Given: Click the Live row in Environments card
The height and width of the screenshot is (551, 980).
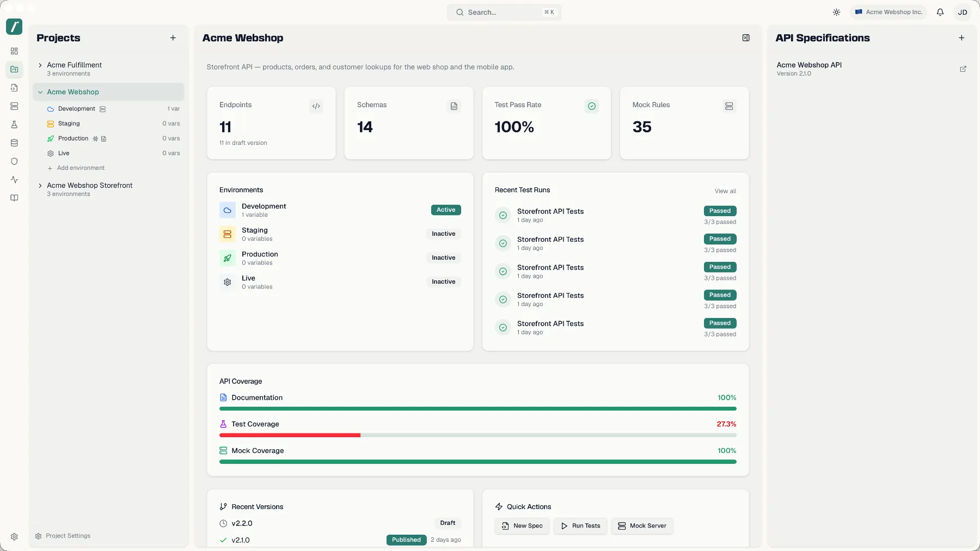Looking at the screenshot, I should [340, 282].
